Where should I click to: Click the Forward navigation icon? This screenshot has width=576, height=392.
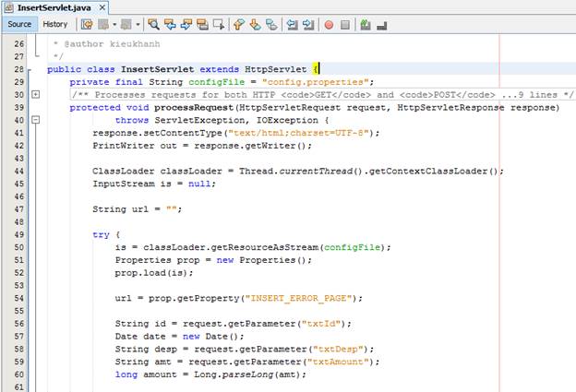(126, 25)
